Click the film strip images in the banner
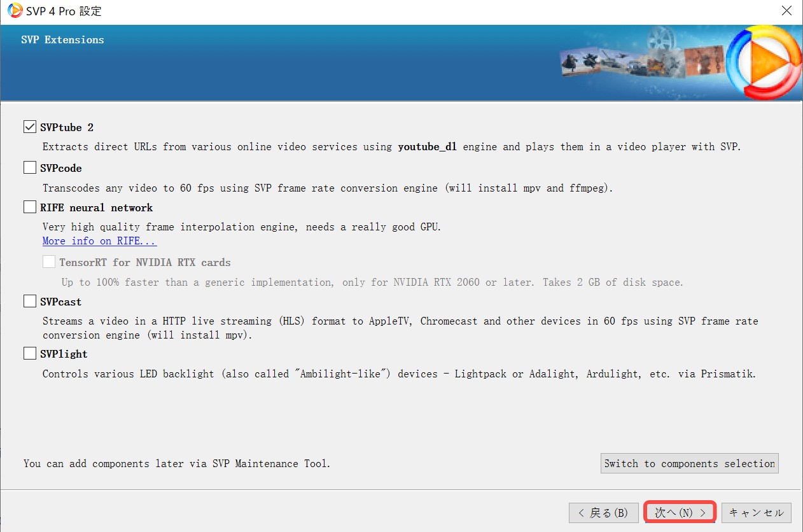The height and width of the screenshot is (532, 803). coord(643,61)
